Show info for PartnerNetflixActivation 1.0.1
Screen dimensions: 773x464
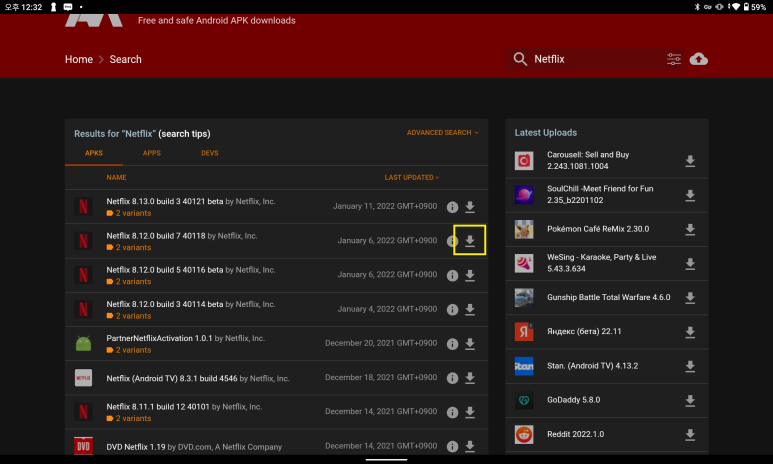click(x=452, y=344)
